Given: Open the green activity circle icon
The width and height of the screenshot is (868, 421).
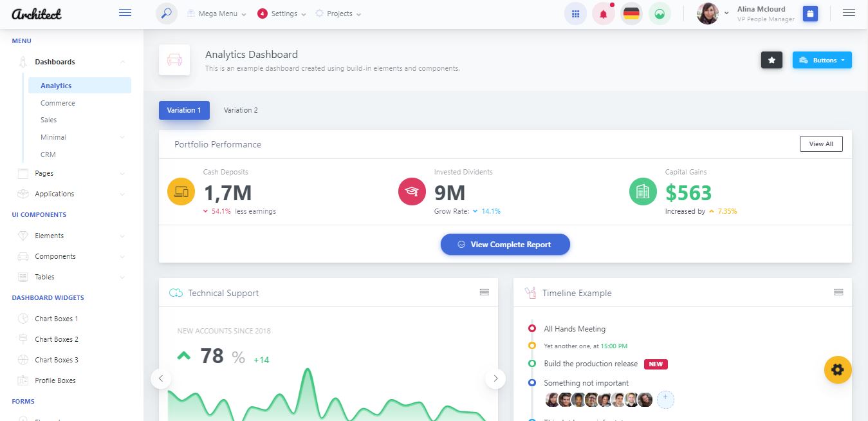Looking at the screenshot, I should 660,14.
